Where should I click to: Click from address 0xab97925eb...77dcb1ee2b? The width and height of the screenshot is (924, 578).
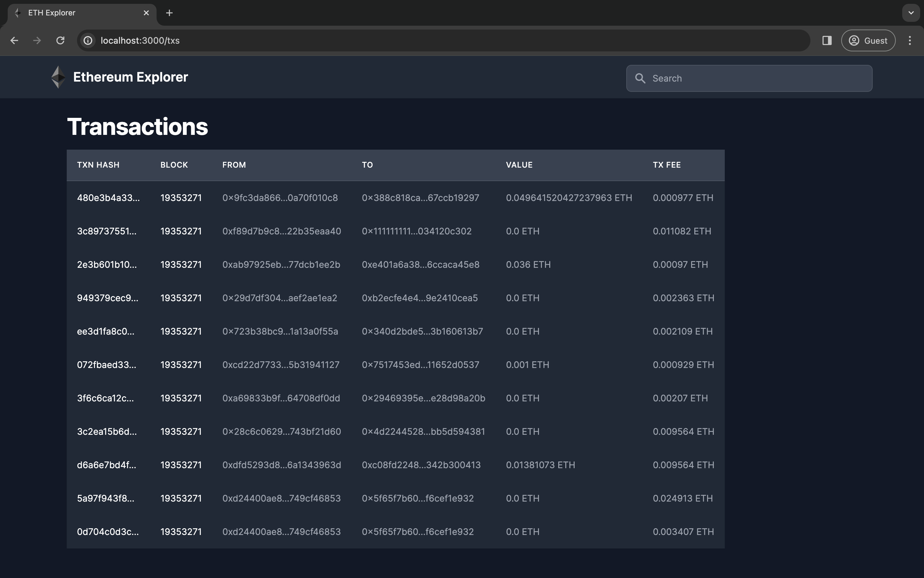(281, 265)
